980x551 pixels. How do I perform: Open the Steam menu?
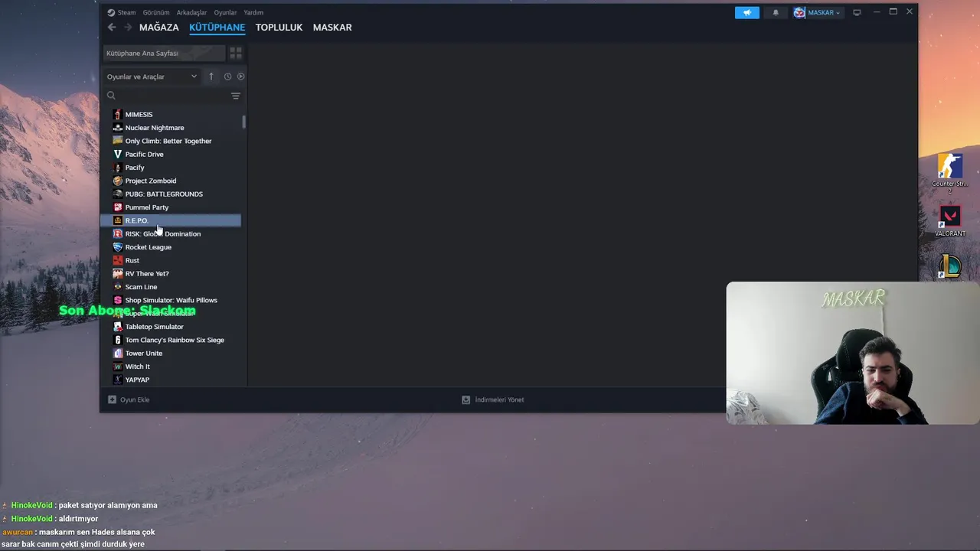point(122,12)
